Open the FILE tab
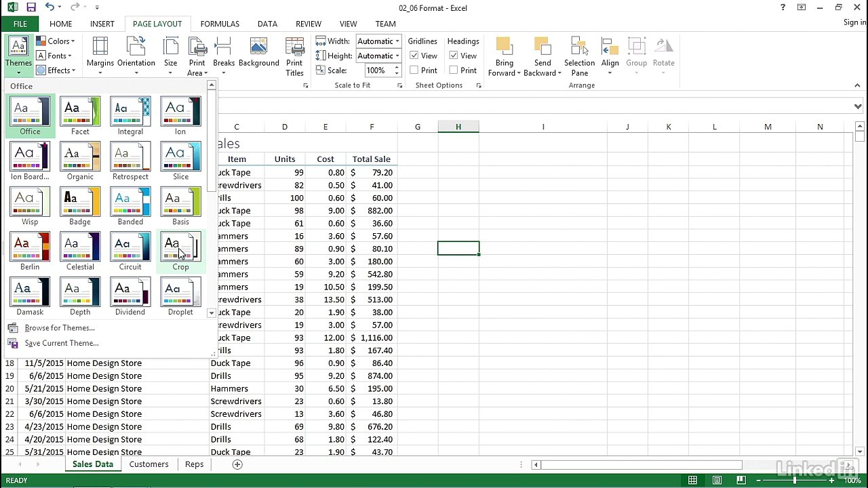The image size is (868, 488). click(20, 24)
